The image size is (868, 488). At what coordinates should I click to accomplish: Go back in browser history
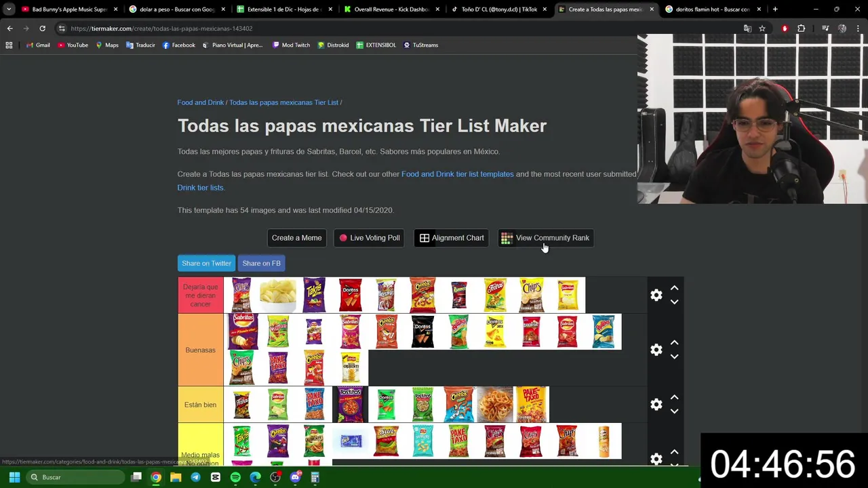point(9,28)
